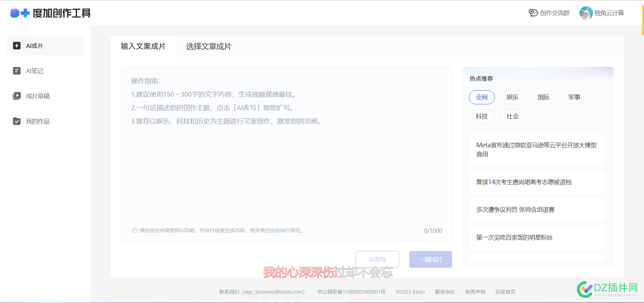This screenshot has width=644, height=303.
Task: Go to 成片草稿 in the sidebar
Action: [x=45, y=96]
